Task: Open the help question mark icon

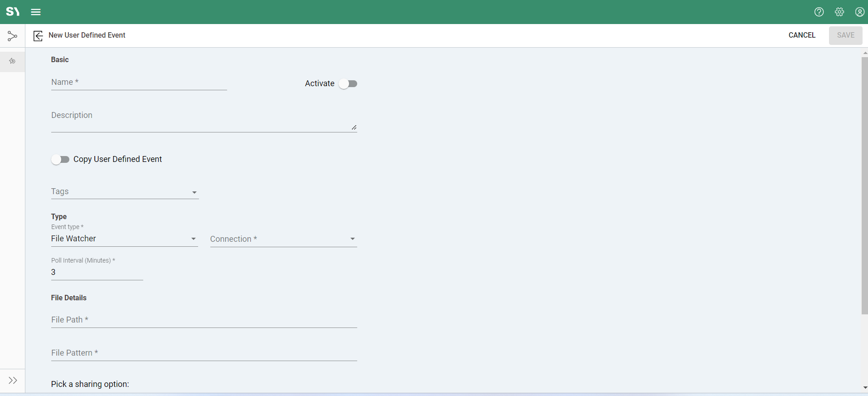Action: [x=819, y=12]
